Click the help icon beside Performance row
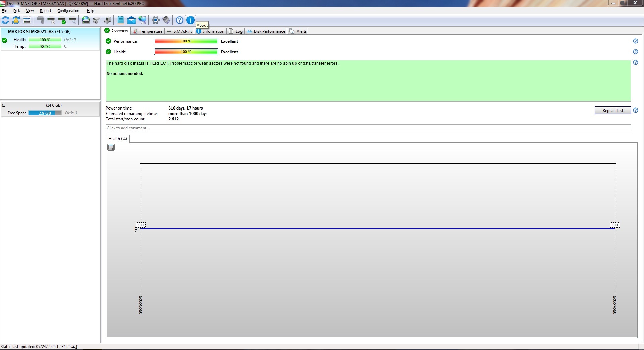The image size is (644, 350). point(635,41)
